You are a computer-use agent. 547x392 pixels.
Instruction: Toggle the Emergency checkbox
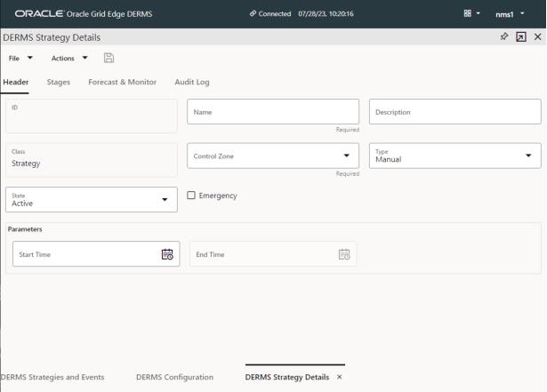(x=191, y=196)
